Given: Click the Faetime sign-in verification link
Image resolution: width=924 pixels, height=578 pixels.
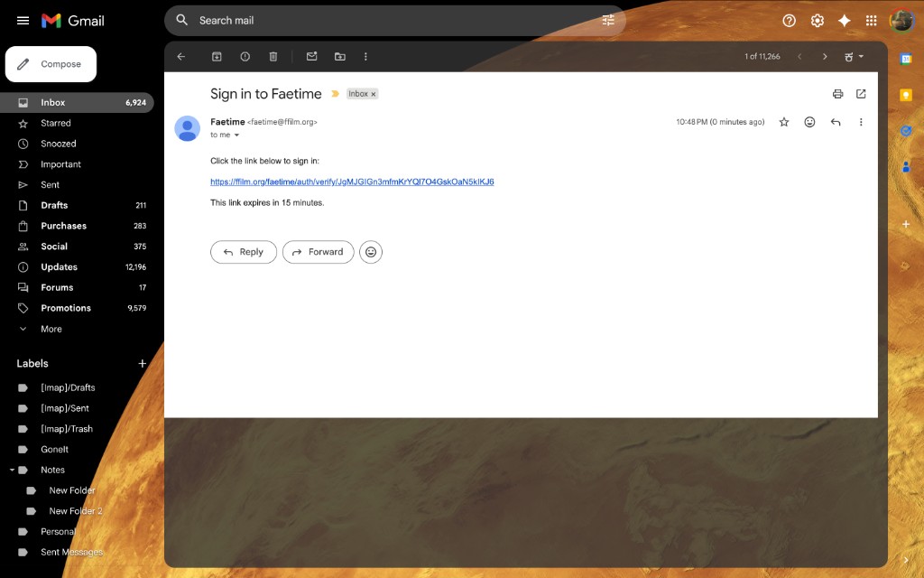Looking at the screenshot, I should point(352,182).
